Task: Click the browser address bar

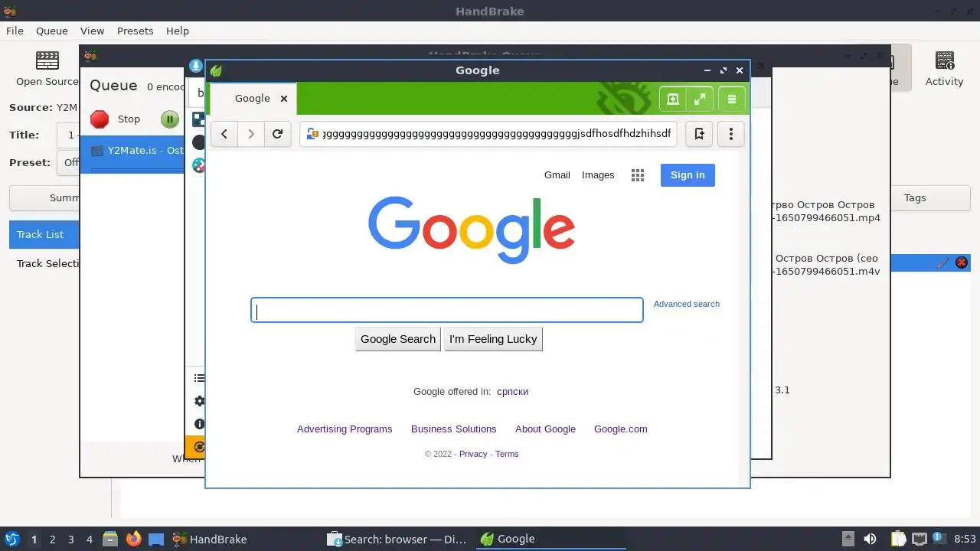Action: [488, 134]
